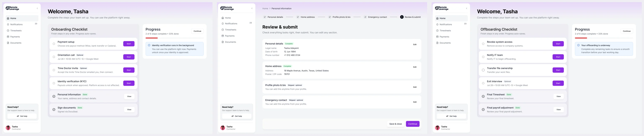Screen dimensions: 644x136
Task: Click the done checkmark icon beside Final Timesheet
Action: point(483,96)
